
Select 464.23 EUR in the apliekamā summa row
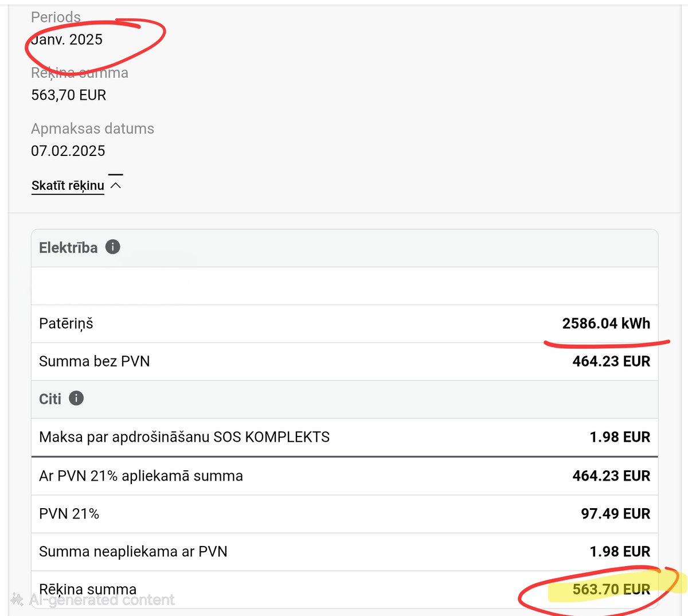tap(611, 475)
